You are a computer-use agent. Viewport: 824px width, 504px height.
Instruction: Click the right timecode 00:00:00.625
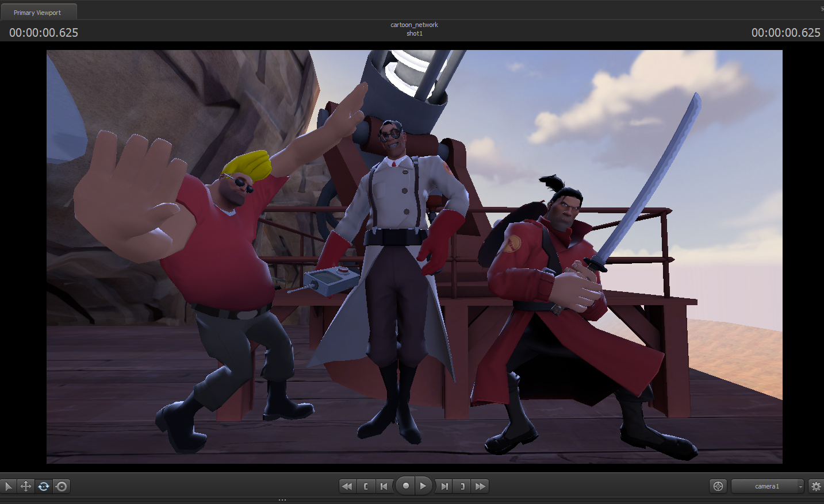coord(785,33)
